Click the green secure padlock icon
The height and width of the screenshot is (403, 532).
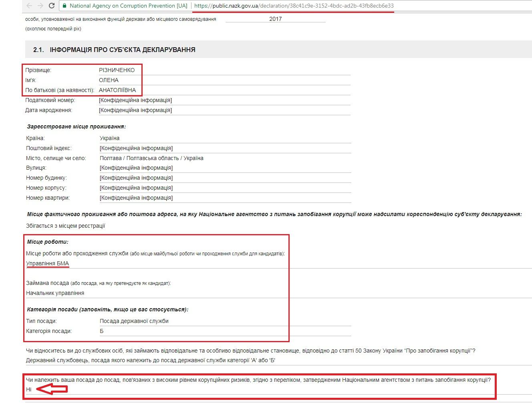click(64, 6)
